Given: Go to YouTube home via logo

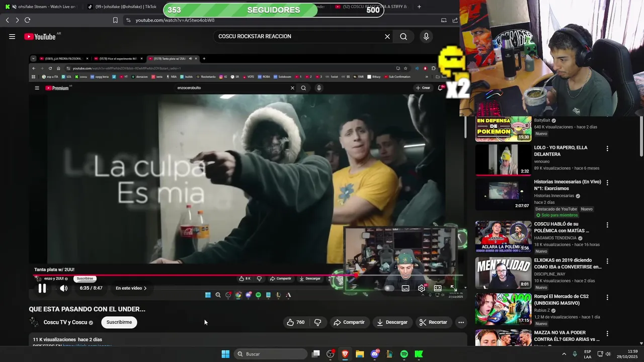Looking at the screenshot, I should (40, 36).
